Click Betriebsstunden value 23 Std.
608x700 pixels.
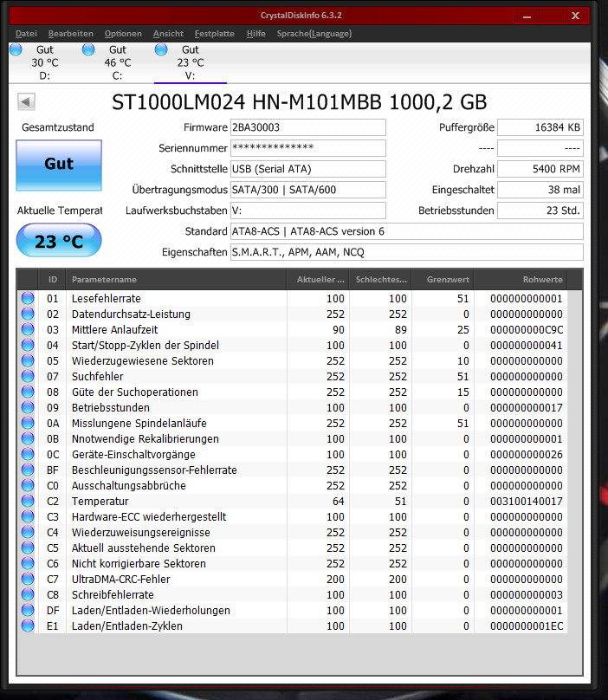pos(540,211)
